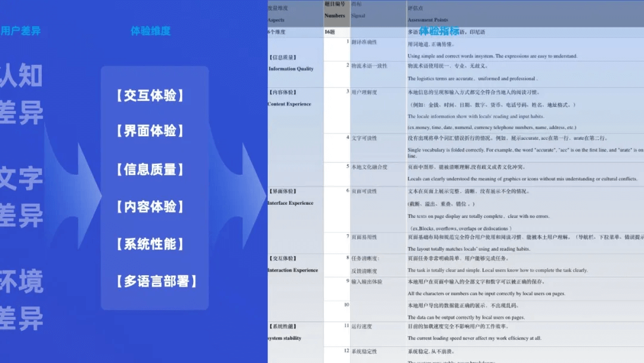Select the 16题 cell
644x363 pixels.
[x=329, y=32]
